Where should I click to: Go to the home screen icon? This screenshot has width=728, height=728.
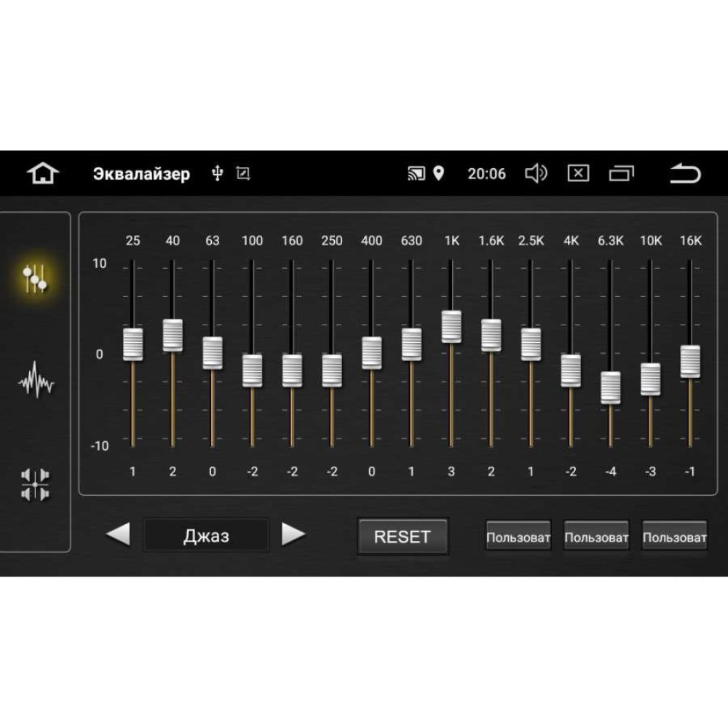(x=43, y=173)
